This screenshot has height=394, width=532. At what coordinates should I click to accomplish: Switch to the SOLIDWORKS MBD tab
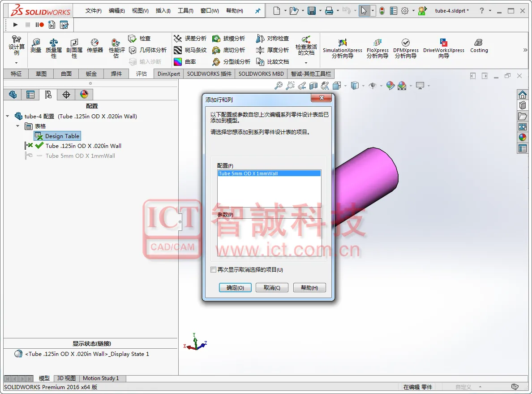pyautogui.click(x=261, y=74)
